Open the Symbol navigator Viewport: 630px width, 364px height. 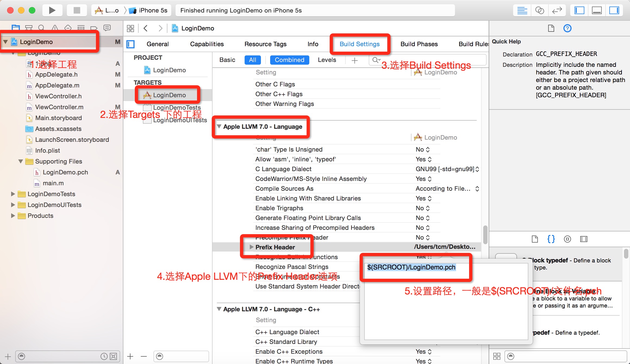tap(29, 28)
